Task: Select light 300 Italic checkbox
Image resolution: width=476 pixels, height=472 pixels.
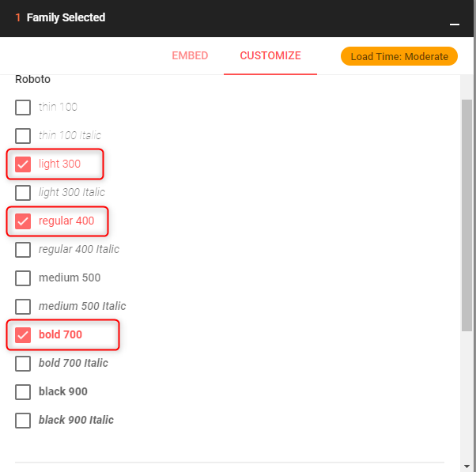Action: [23, 193]
